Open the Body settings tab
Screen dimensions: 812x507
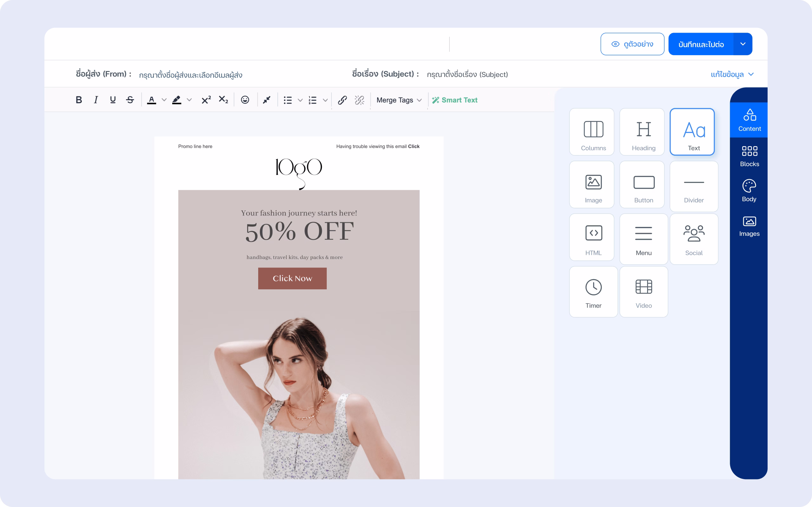(x=749, y=191)
